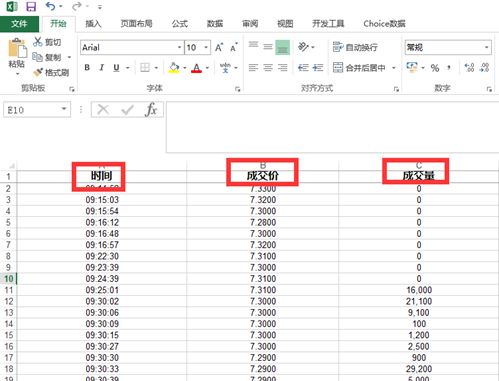Click the formula bar Cancel X button
499x381 pixels.
[103, 109]
